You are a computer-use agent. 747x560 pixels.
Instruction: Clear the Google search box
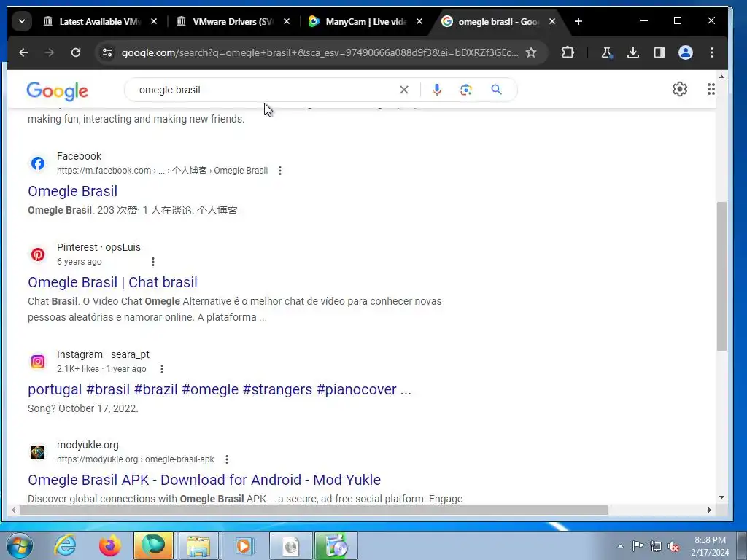tap(404, 90)
